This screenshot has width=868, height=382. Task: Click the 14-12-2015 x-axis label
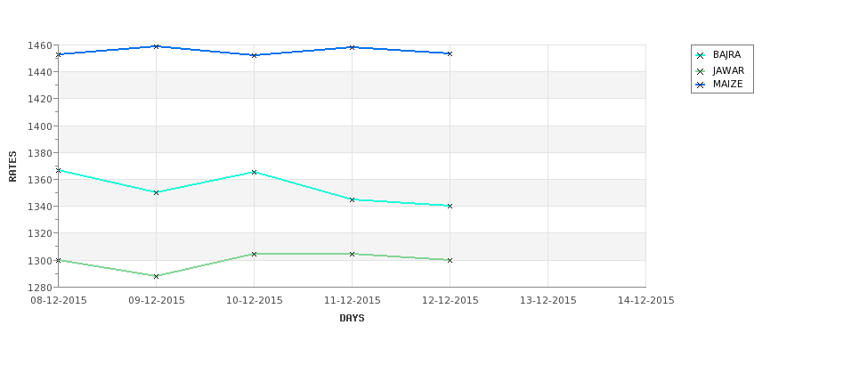click(646, 301)
